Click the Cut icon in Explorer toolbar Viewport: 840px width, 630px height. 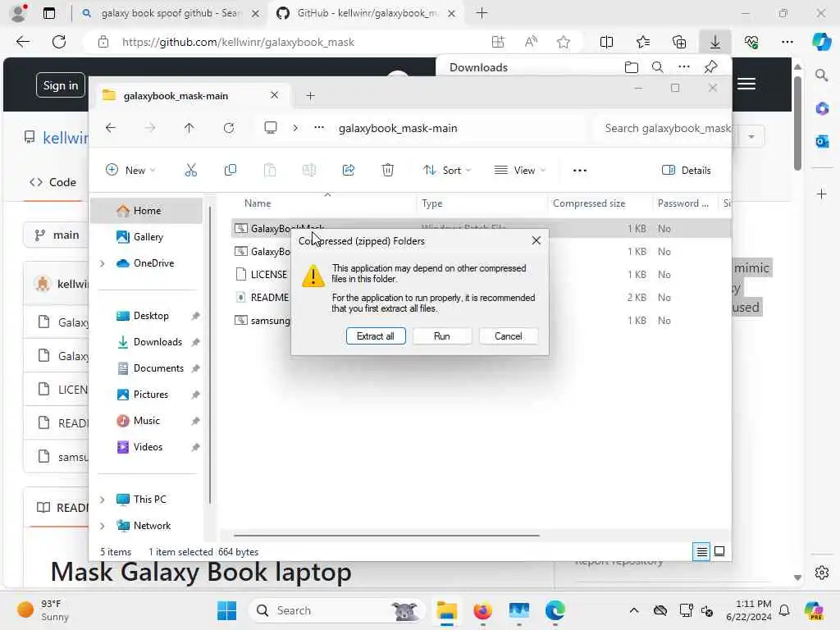190,171
